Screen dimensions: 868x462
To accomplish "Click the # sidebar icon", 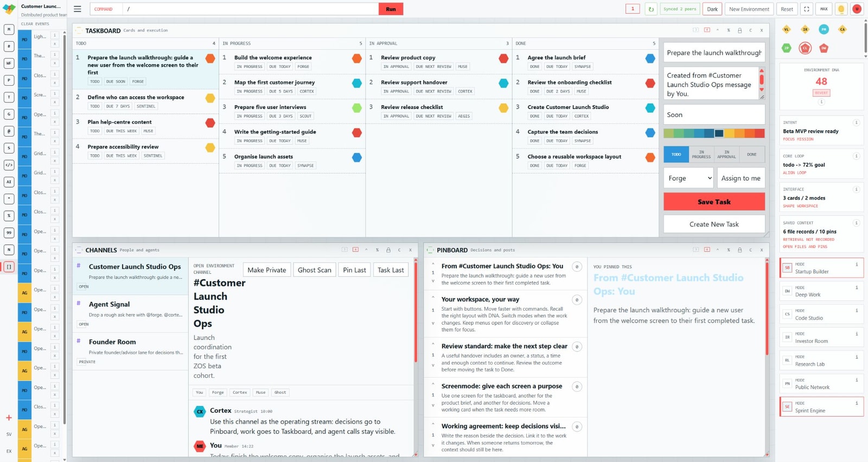I will coord(9,47).
